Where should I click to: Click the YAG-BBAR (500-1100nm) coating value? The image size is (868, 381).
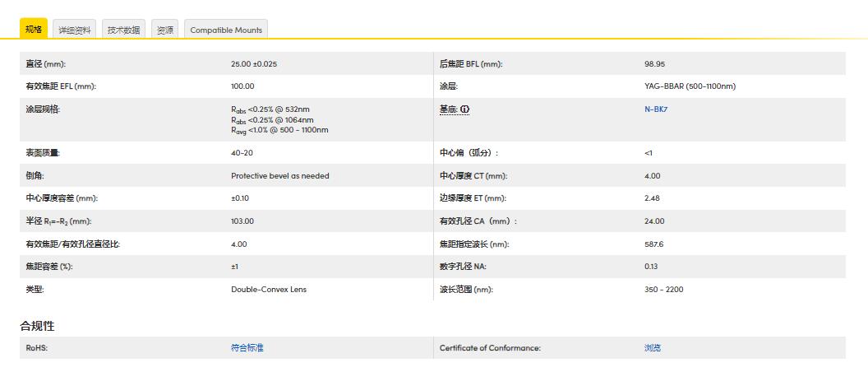point(690,86)
